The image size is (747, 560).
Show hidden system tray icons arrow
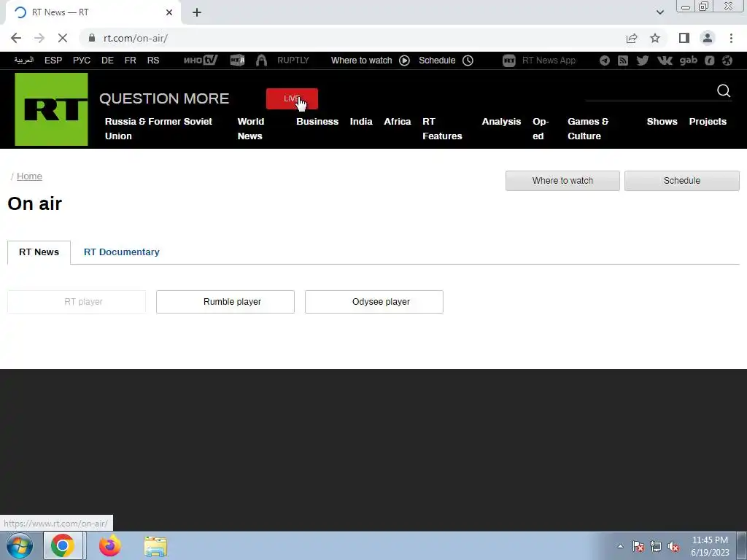coord(620,546)
